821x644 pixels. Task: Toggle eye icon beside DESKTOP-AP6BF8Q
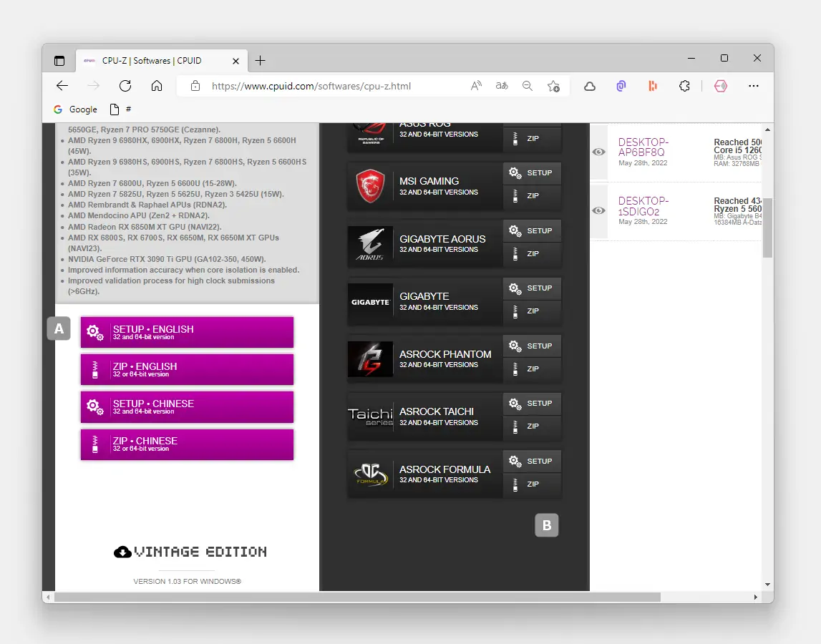pos(598,152)
